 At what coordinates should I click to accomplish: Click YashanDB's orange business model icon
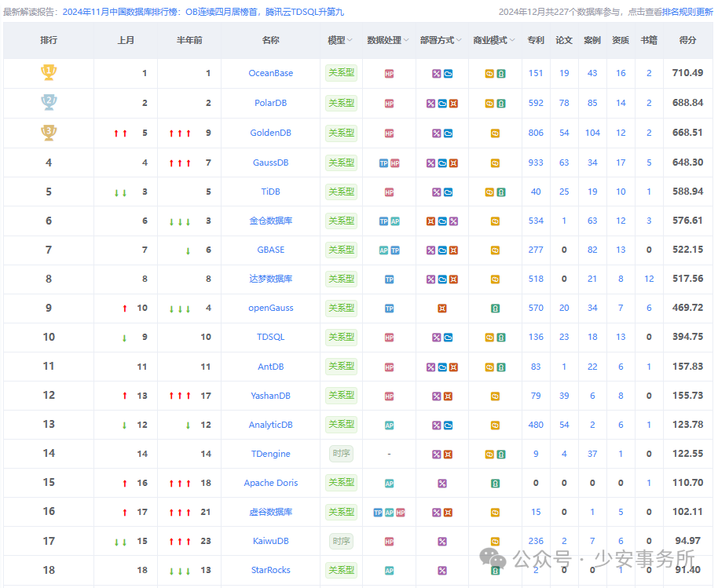[x=495, y=396]
